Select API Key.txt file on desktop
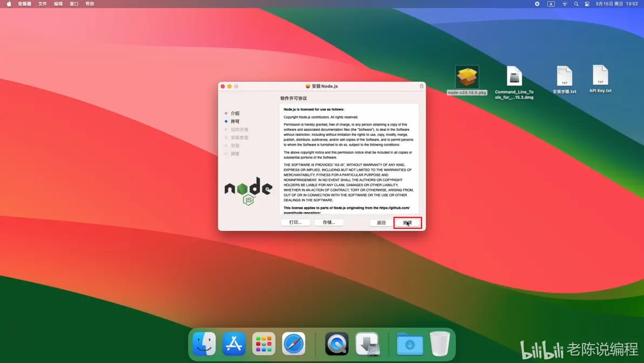Viewport: 644px width, 363px height. 600,79
